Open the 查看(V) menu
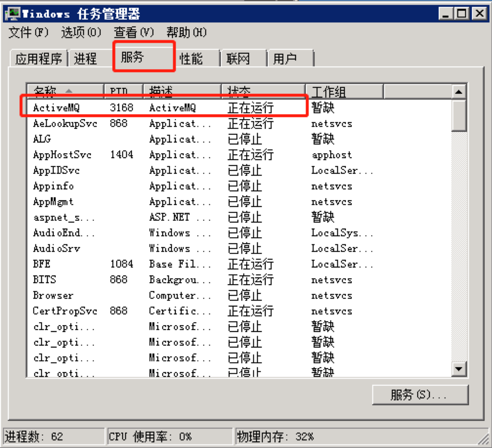Screen dimensions: 492x448 click(134, 32)
